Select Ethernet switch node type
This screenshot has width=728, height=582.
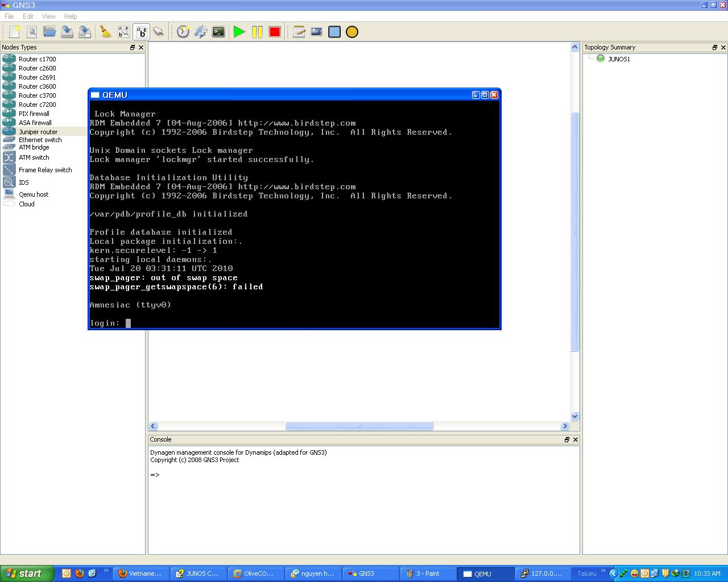[40, 140]
